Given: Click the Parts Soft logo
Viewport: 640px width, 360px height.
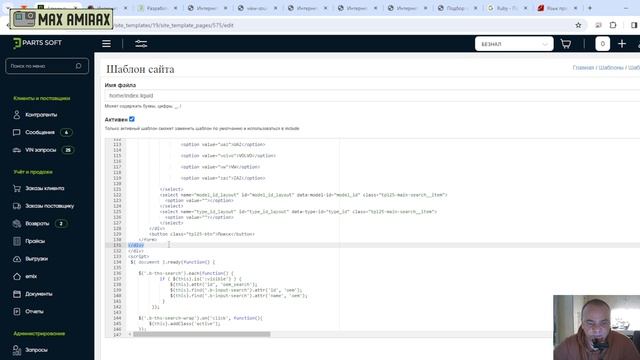Looking at the screenshot, I should coord(37,43).
